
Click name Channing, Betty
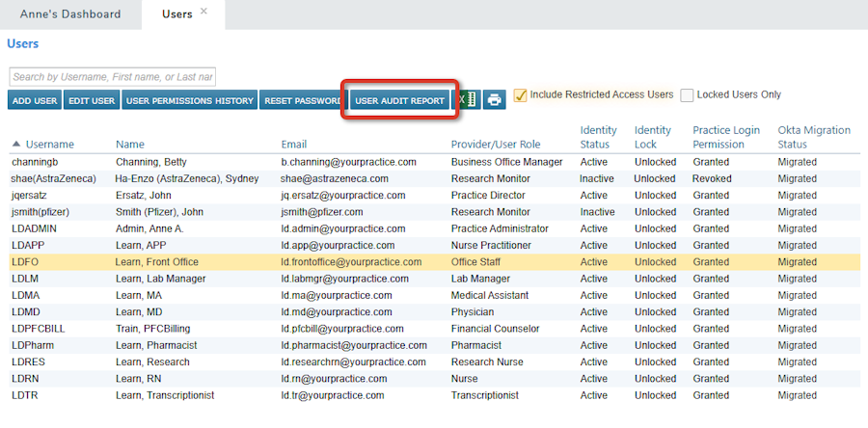(x=151, y=162)
